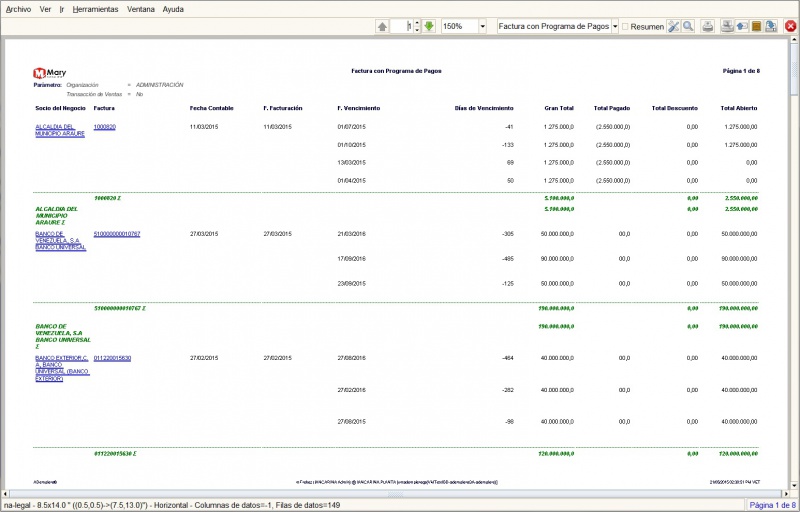
Task: Click the horizontal scrollbar thumb
Action: click(395, 494)
